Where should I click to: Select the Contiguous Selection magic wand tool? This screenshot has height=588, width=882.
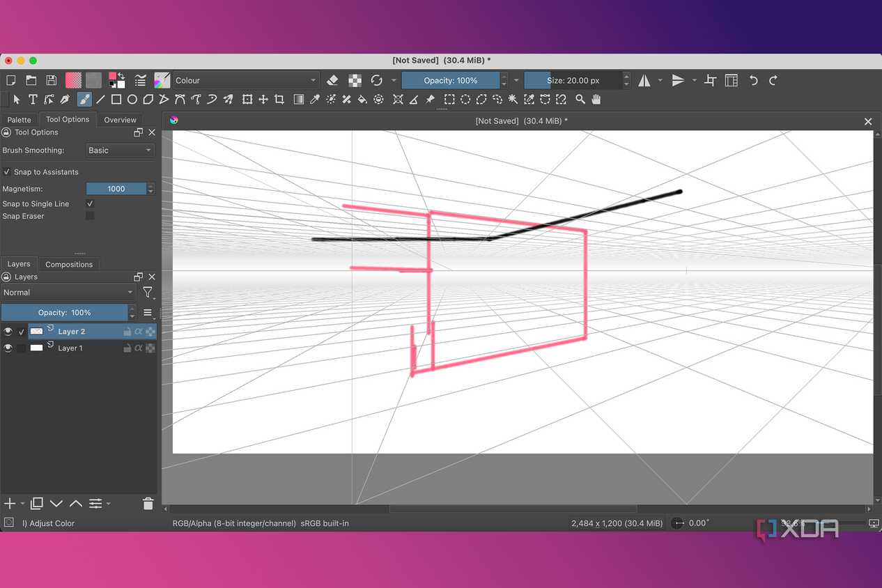click(x=513, y=100)
